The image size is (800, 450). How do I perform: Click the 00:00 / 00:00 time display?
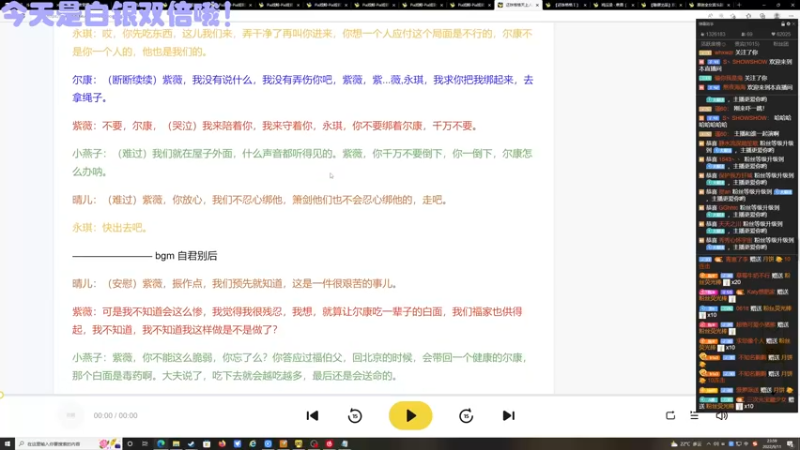(x=115, y=415)
